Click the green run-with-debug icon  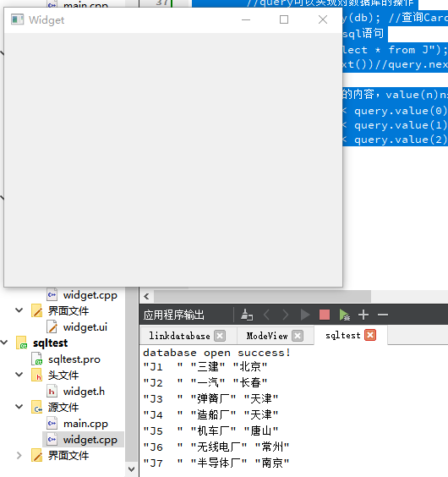pyautogui.click(x=344, y=315)
